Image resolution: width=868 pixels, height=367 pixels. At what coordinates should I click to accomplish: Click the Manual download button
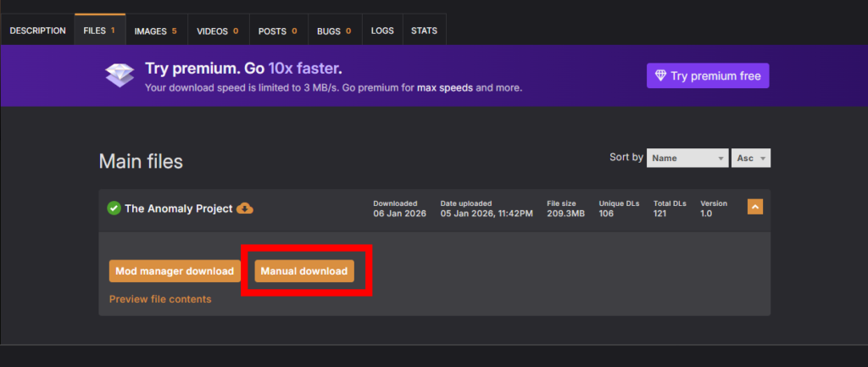tap(304, 271)
